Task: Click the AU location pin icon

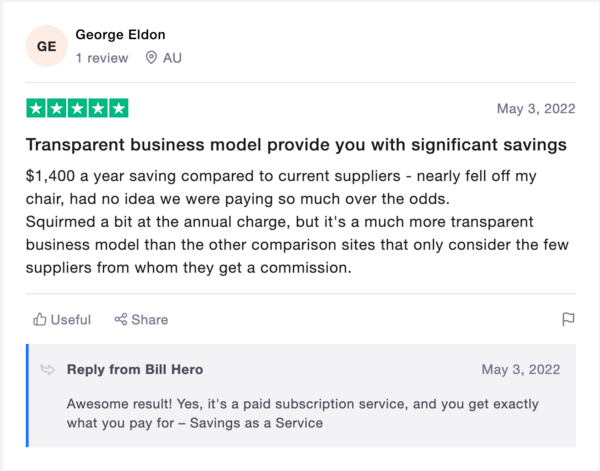Action: point(151,58)
